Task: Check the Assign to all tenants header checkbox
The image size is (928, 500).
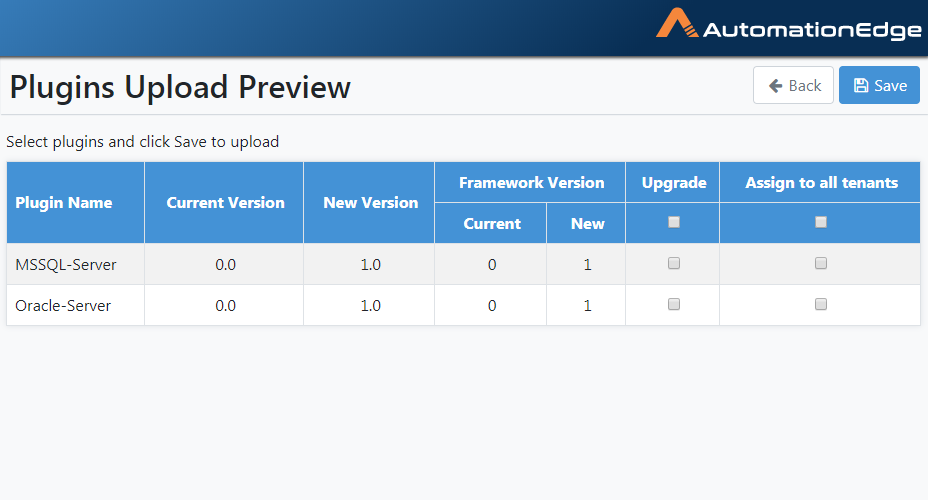Action: (820, 222)
